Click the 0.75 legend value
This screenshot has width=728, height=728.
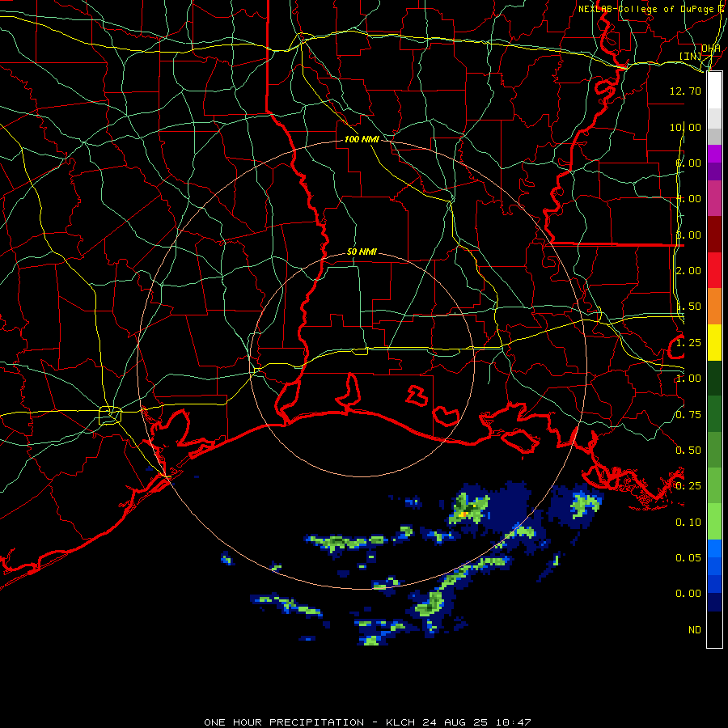click(688, 415)
